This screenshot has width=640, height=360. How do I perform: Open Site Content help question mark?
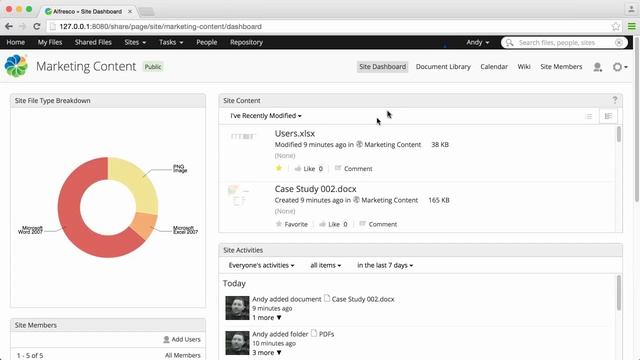point(615,100)
